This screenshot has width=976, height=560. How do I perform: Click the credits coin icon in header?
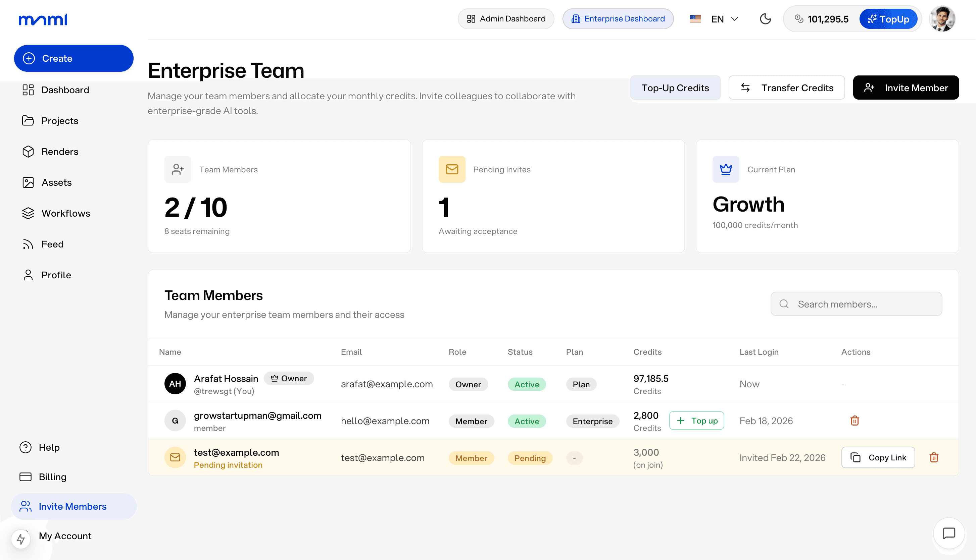(799, 18)
